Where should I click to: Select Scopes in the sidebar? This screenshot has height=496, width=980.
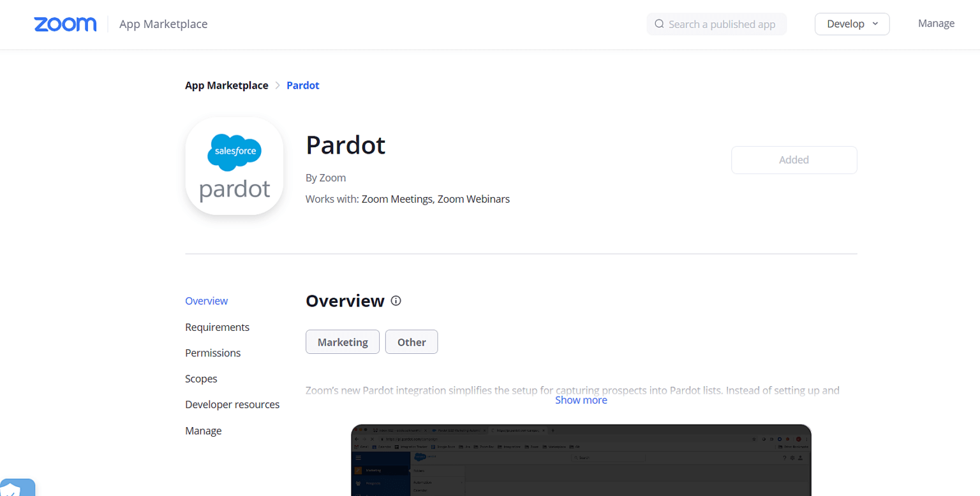tap(201, 379)
